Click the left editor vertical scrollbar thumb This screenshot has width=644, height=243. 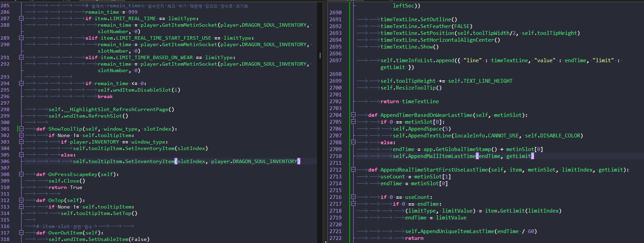point(320,55)
